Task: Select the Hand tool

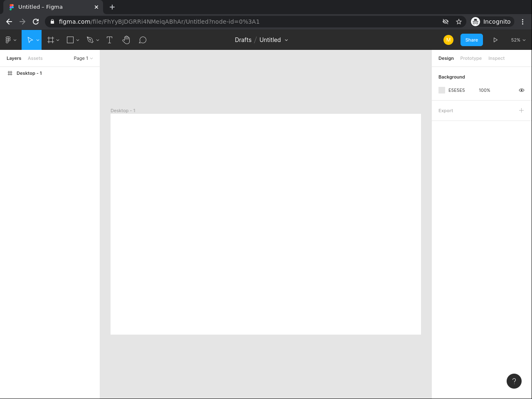Action: (x=126, y=40)
